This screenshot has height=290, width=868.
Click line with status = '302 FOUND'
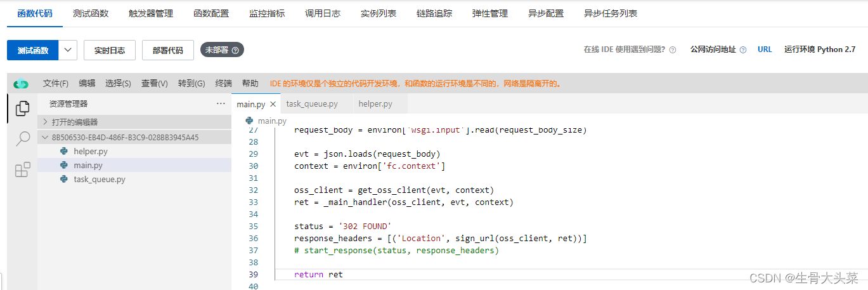343,227
